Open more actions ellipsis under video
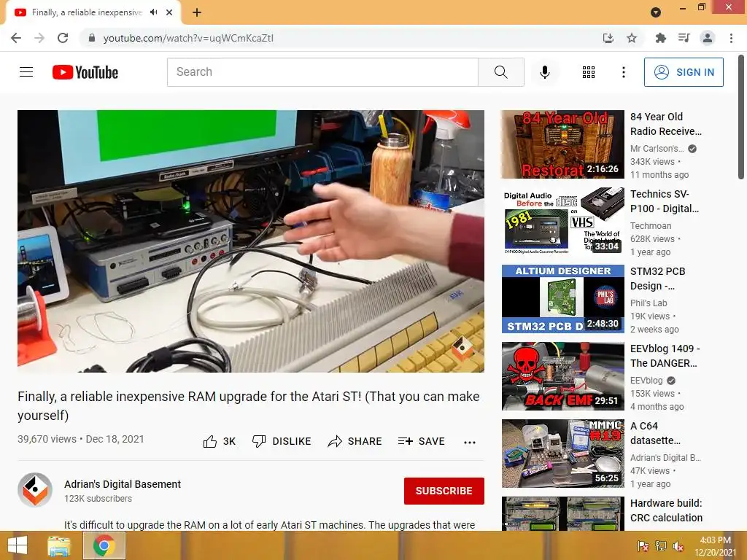Image resolution: width=747 pixels, height=560 pixels. tap(469, 442)
